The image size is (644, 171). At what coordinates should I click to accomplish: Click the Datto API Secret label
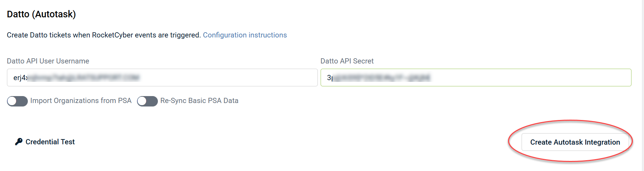pos(347,61)
